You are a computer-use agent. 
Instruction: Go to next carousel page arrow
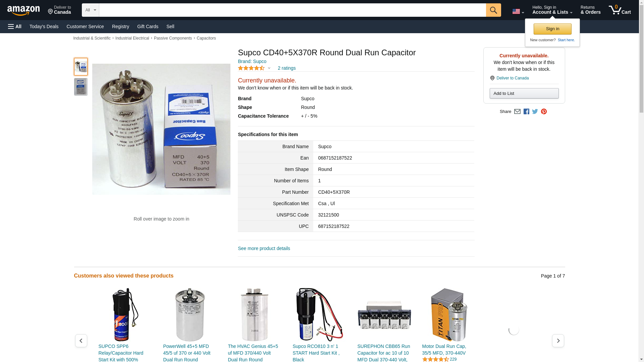[558, 341]
